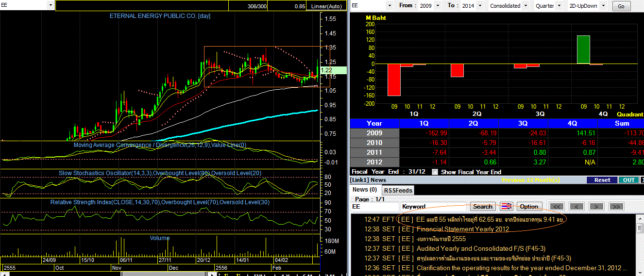This screenshot has height=276, width=644.
Task: Click the red 1Q 2009 bar
Action: [x=394, y=80]
